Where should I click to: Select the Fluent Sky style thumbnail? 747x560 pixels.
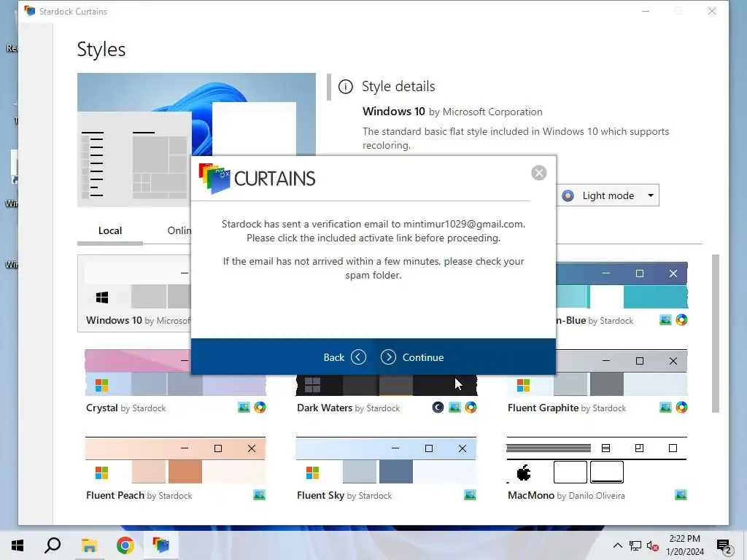coord(386,461)
